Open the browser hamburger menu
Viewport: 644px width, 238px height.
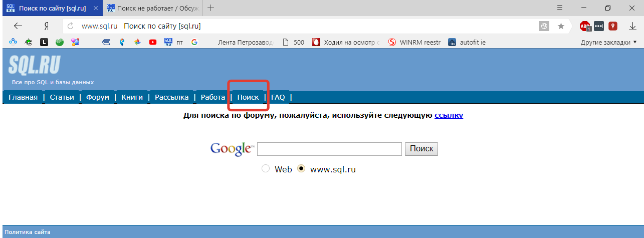click(x=560, y=8)
